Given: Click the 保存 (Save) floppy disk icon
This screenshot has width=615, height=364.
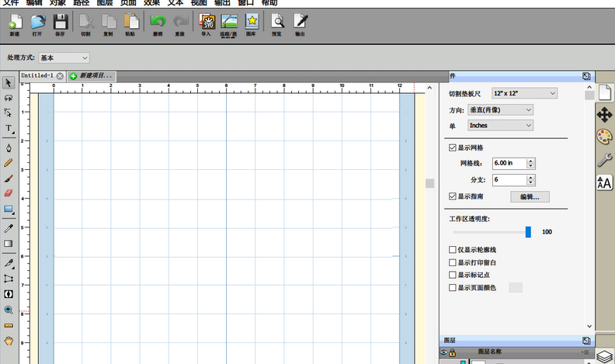Looking at the screenshot, I should [x=61, y=22].
